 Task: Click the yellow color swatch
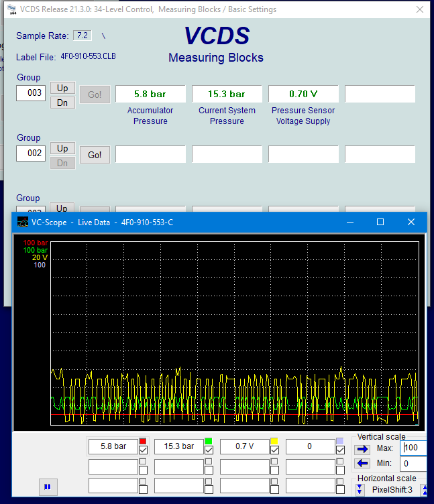(274, 441)
